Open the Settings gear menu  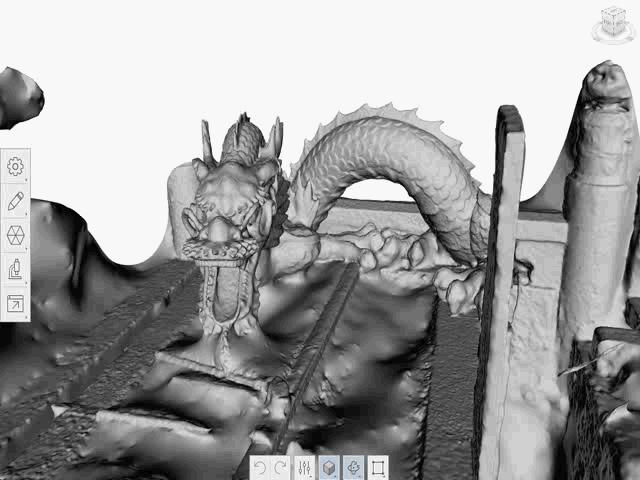15,166
